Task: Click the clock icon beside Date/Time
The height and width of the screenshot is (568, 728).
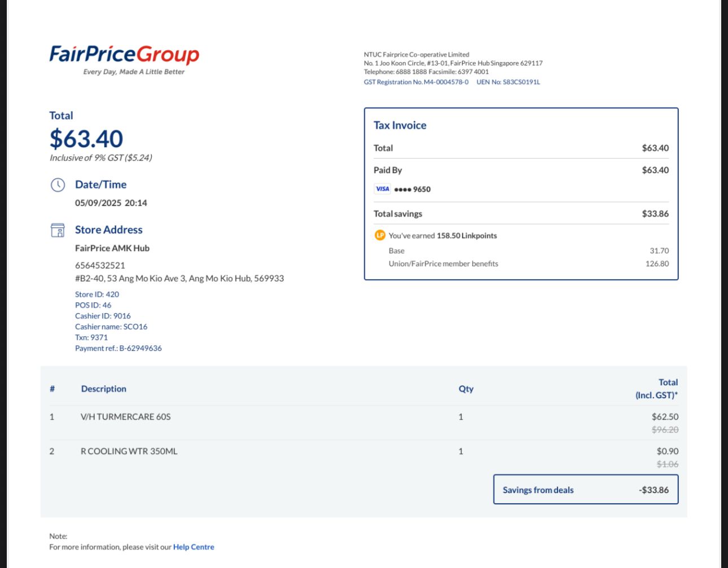Action: pos(58,185)
